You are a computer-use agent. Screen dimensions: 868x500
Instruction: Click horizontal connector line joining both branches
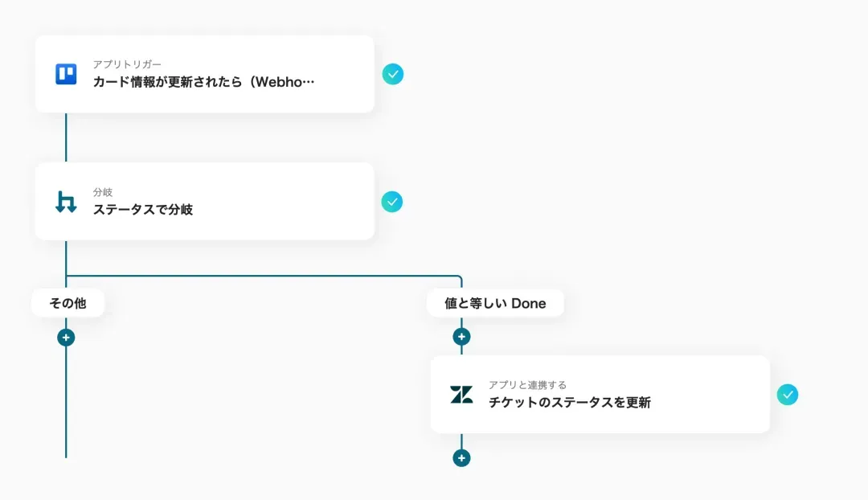(265, 276)
